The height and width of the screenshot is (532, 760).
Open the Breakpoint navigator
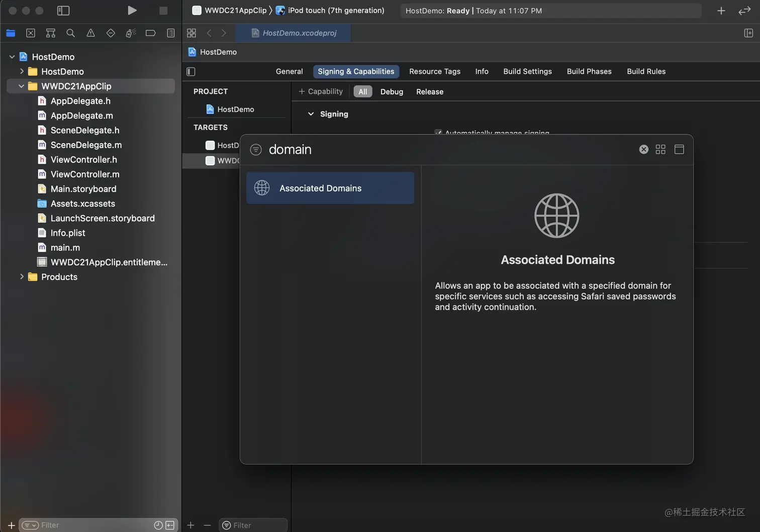tap(150, 33)
